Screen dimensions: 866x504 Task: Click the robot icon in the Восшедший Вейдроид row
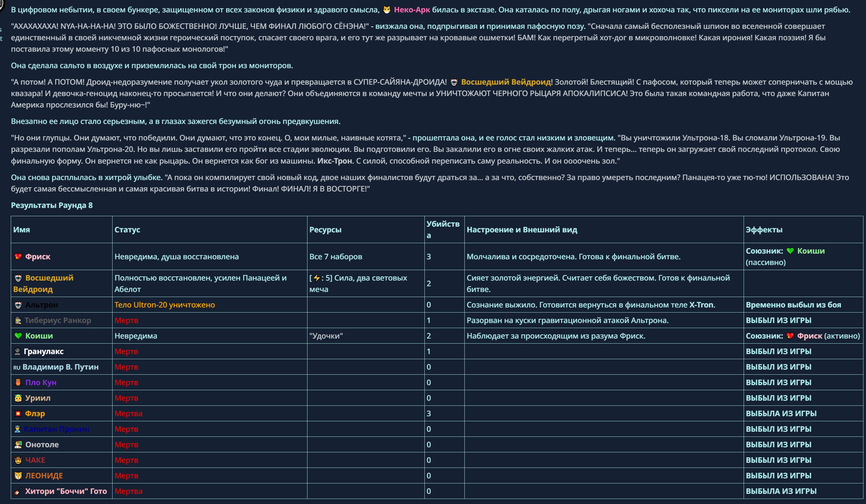click(18, 278)
